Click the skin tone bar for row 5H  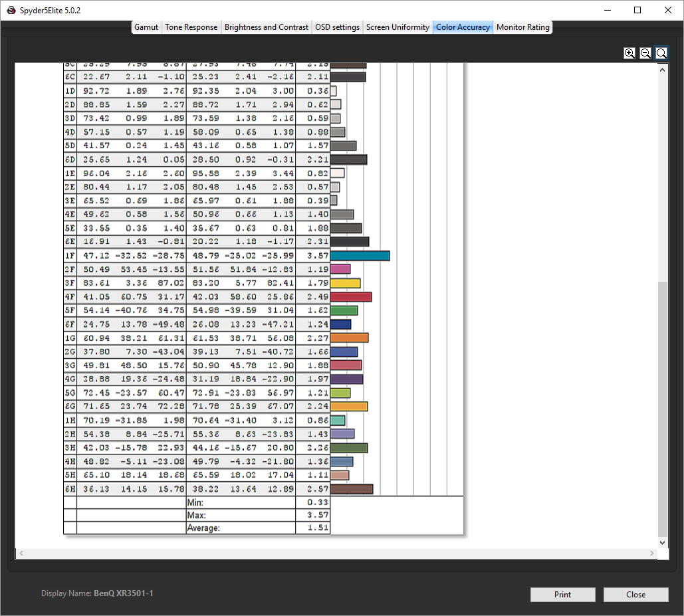[340, 475]
